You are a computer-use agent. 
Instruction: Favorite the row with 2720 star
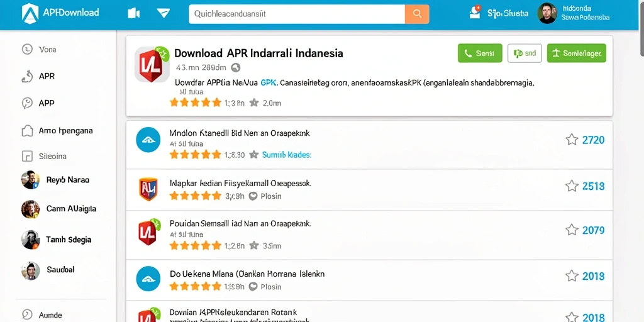point(572,140)
